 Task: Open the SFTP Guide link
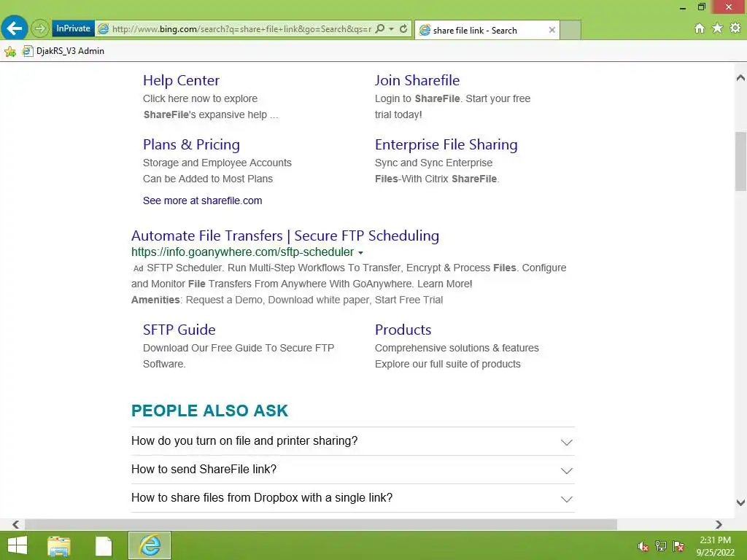click(179, 330)
